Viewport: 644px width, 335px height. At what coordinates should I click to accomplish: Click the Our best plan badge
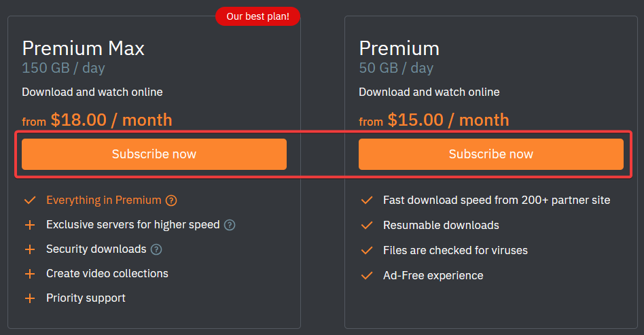[x=258, y=16]
